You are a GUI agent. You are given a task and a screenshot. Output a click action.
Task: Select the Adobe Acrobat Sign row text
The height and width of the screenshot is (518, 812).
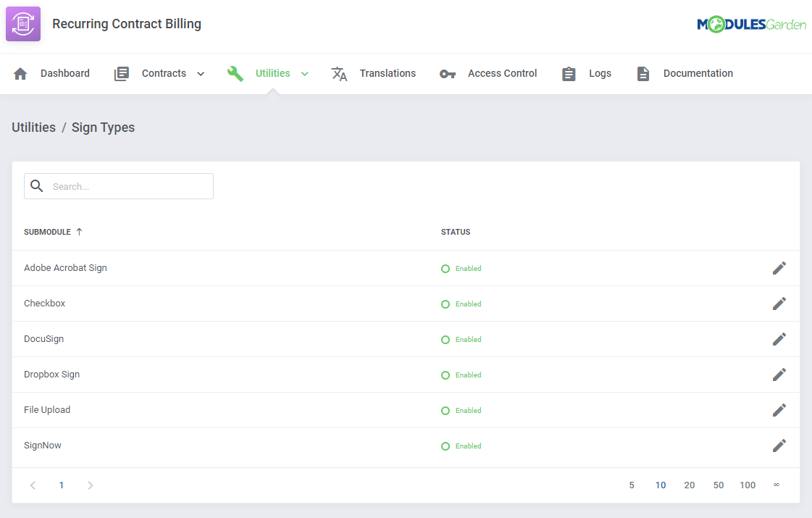[65, 268]
